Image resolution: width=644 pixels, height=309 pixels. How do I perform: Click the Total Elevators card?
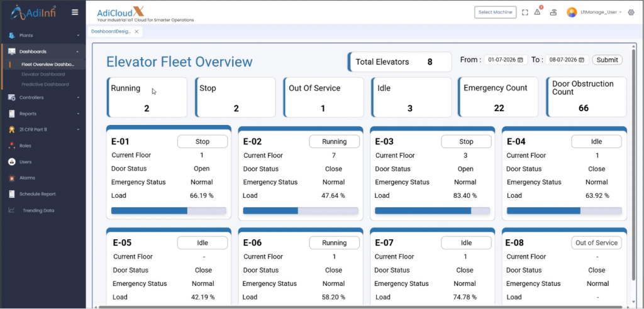point(399,62)
